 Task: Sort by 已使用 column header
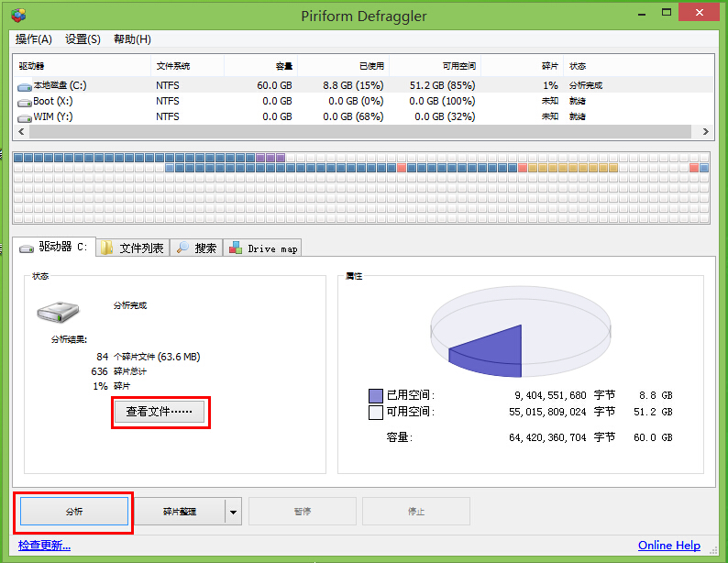click(344, 66)
